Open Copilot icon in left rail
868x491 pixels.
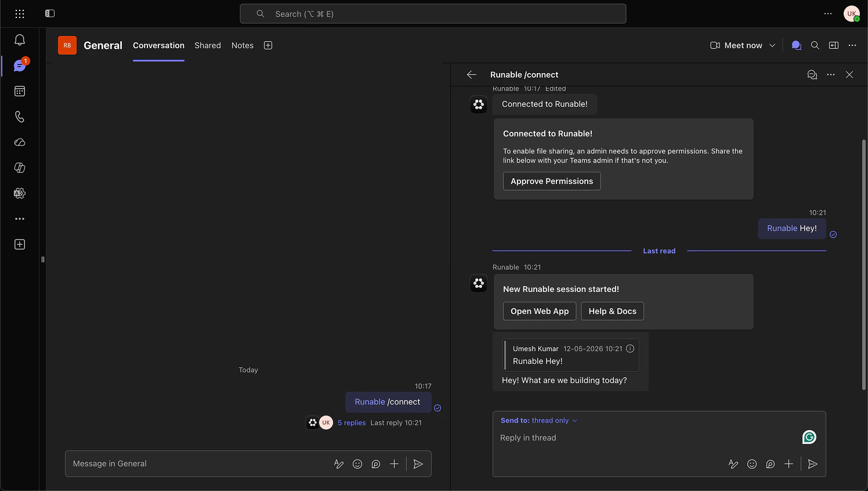[20, 168]
